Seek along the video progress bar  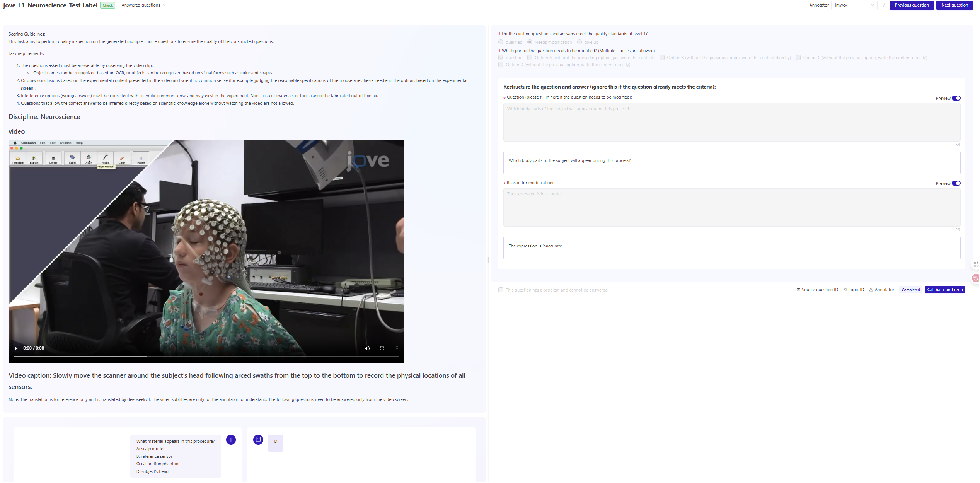pos(206,356)
